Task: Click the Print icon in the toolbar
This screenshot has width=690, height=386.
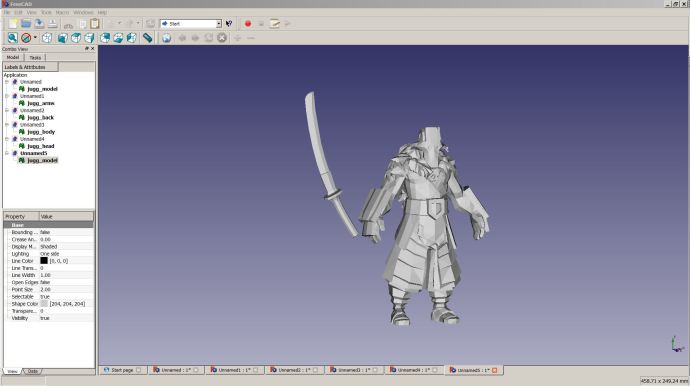Action: click(x=52, y=23)
